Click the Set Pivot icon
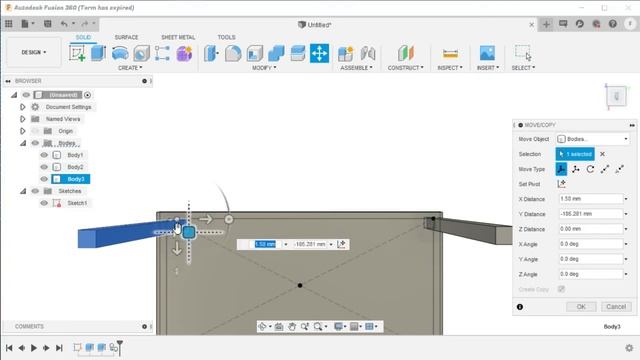This screenshot has height=360, width=640. (562, 184)
